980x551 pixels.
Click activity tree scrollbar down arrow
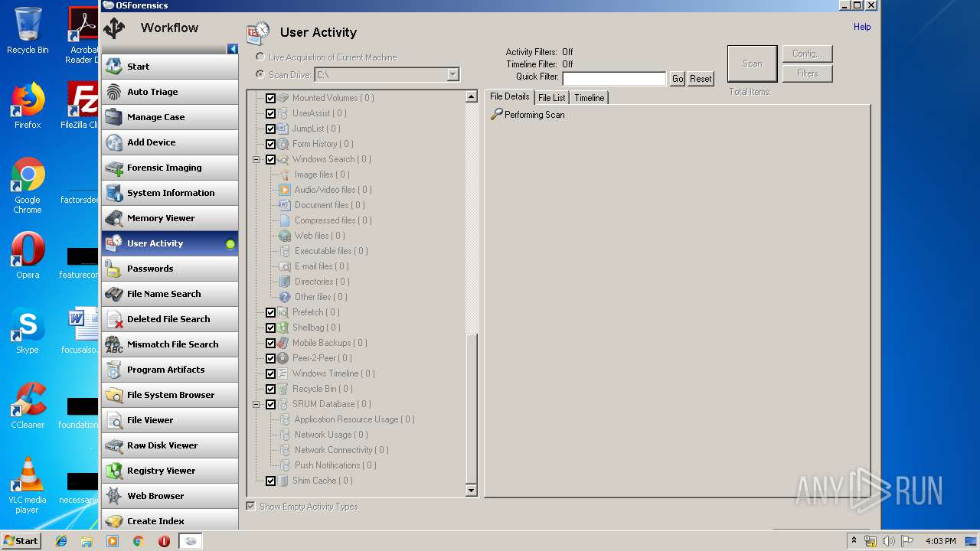coord(471,491)
